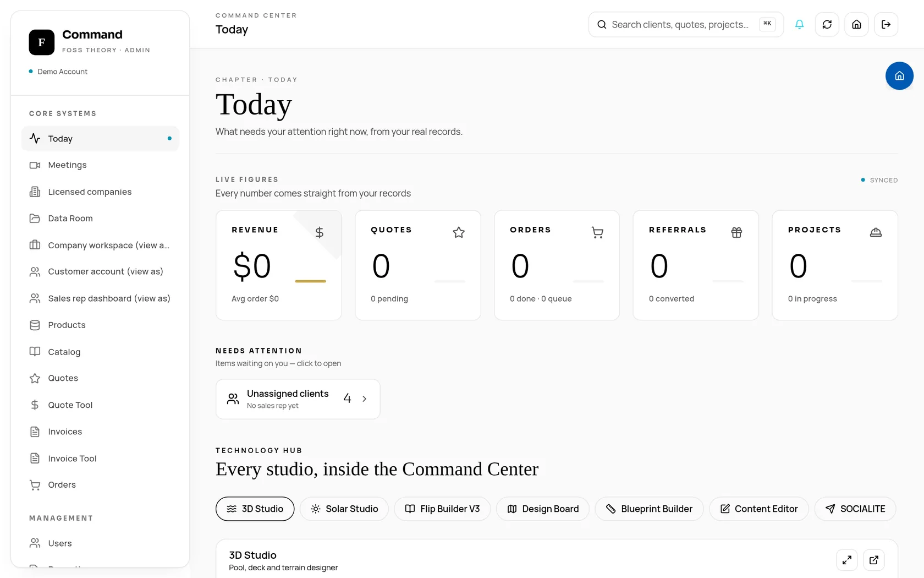
Task: Click the SYNCED status indicator
Action: 879,180
